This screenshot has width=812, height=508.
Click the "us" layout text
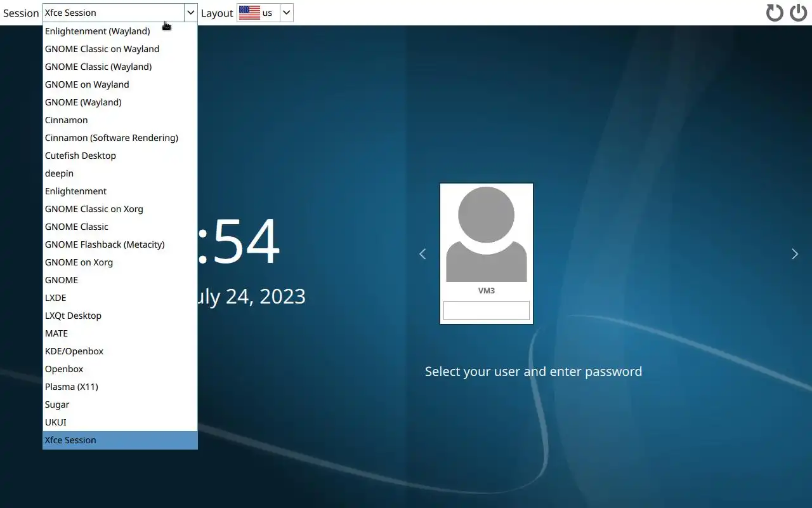point(267,13)
